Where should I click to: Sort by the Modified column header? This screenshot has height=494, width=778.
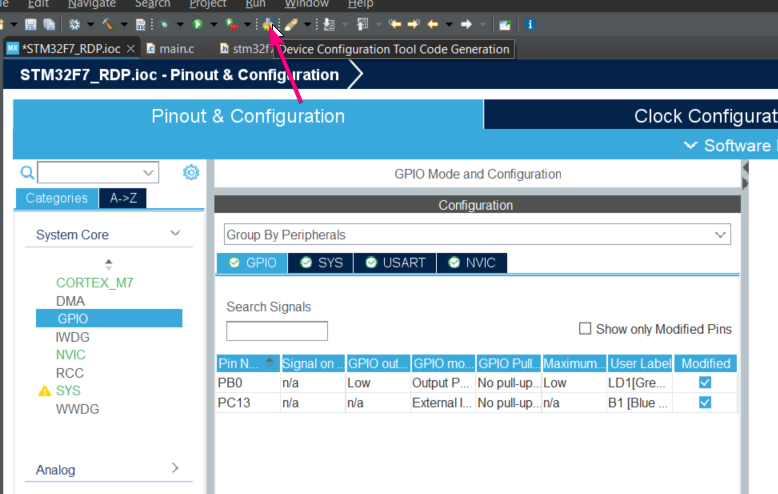pyautogui.click(x=705, y=364)
